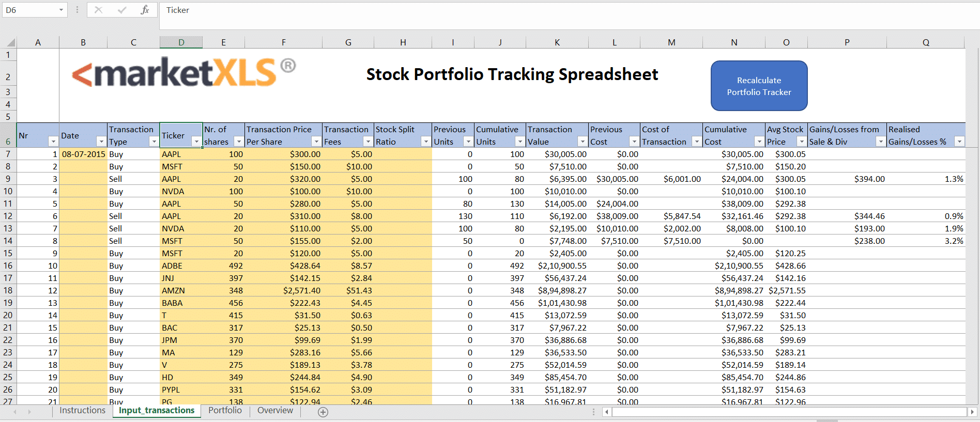
Task: Click the Enter checkmark icon in formula bar
Action: pos(122,10)
